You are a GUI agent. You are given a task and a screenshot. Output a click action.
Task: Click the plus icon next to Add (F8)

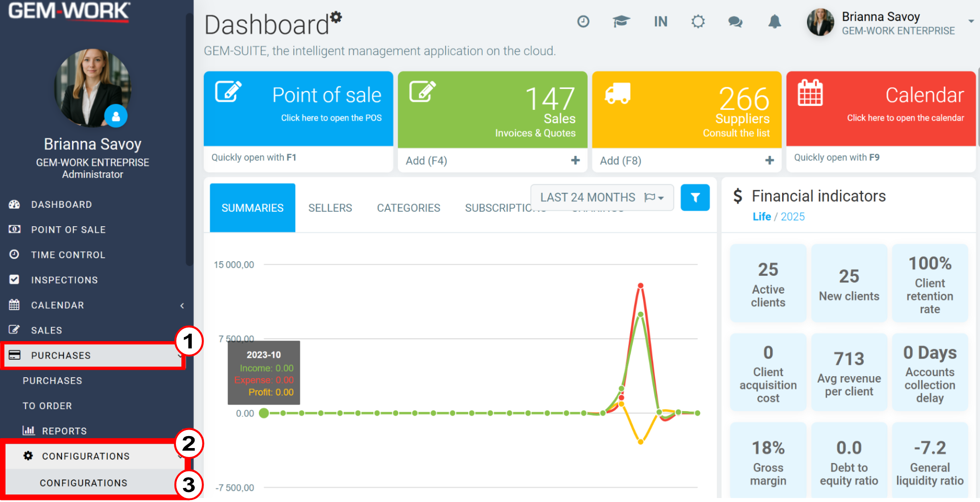click(x=770, y=160)
